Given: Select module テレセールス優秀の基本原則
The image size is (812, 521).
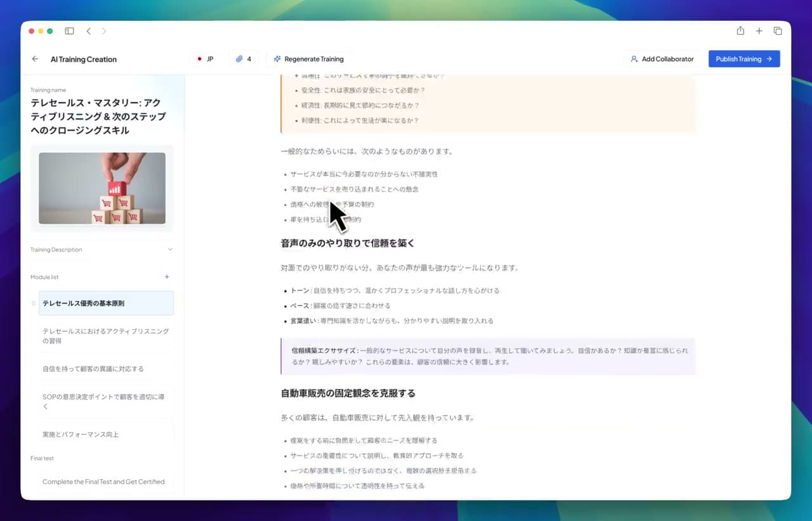Looking at the screenshot, I should point(106,303).
